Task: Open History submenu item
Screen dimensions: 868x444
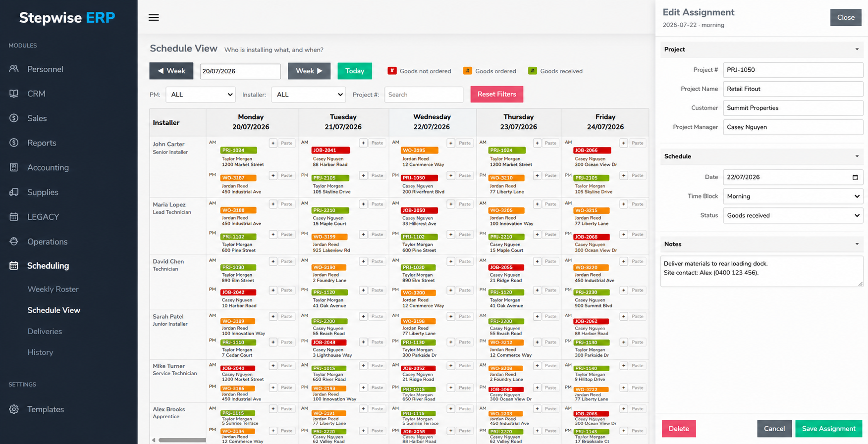Action: pos(40,352)
